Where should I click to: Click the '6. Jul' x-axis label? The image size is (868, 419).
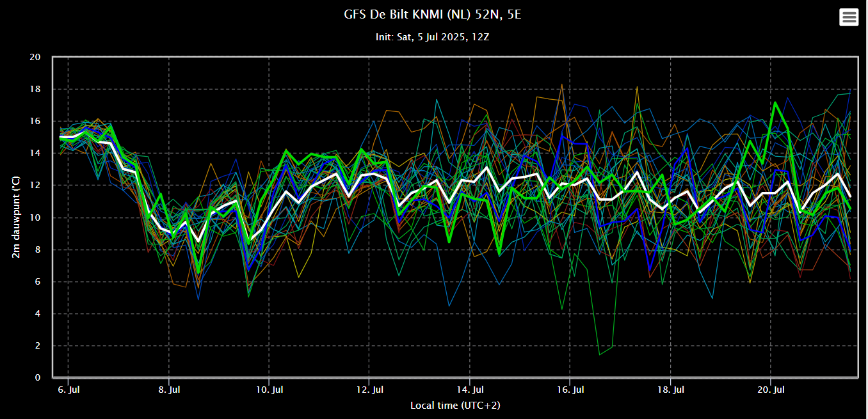(68, 390)
